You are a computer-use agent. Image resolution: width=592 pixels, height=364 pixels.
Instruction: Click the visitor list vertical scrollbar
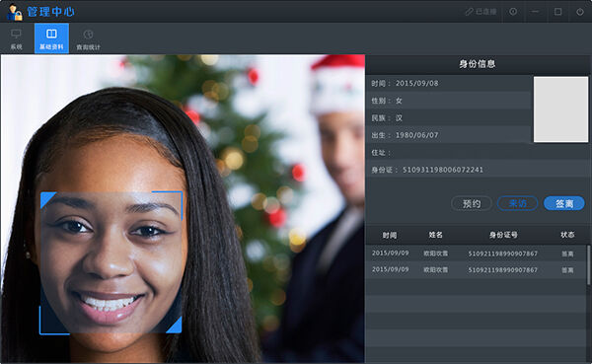click(x=588, y=264)
